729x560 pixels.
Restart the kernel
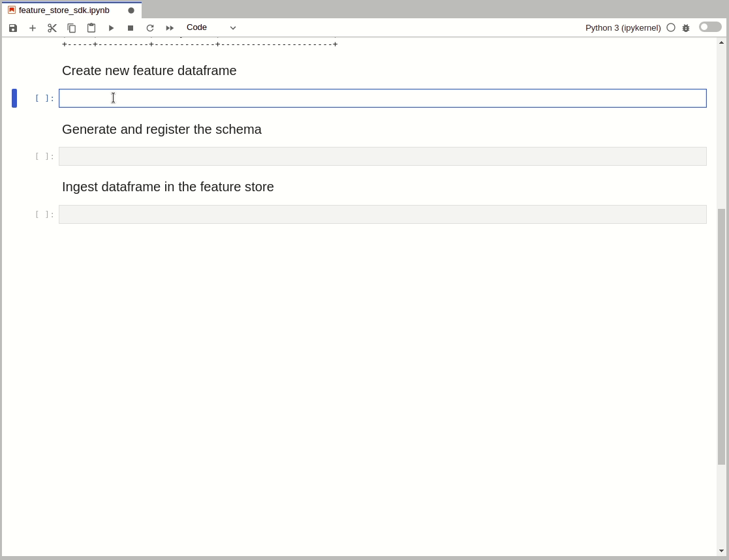coord(150,28)
